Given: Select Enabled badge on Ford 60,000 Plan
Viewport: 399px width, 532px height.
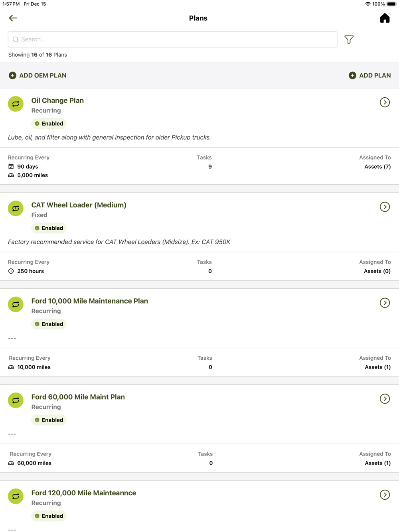Looking at the screenshot, I should coord(49,420).
